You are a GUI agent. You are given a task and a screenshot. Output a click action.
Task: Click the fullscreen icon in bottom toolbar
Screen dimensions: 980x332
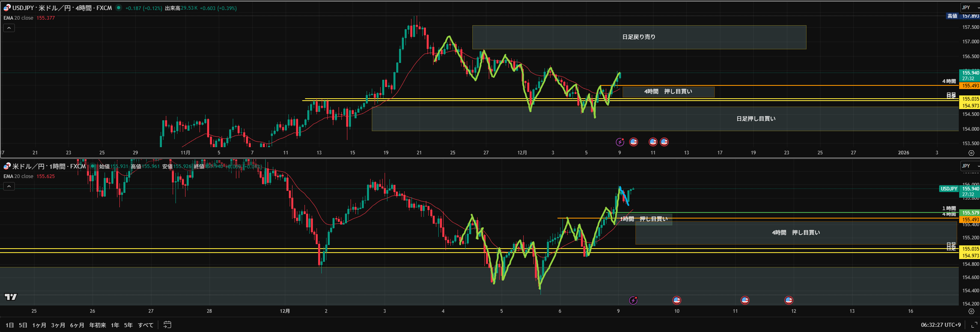974,325
